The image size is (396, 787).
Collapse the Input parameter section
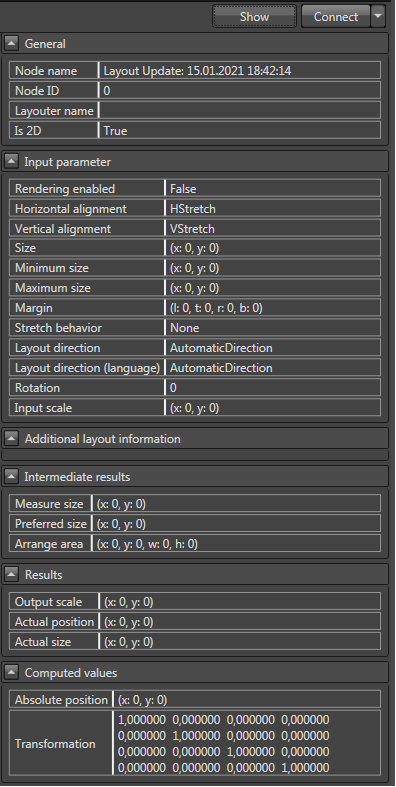(x=12, y=162)
